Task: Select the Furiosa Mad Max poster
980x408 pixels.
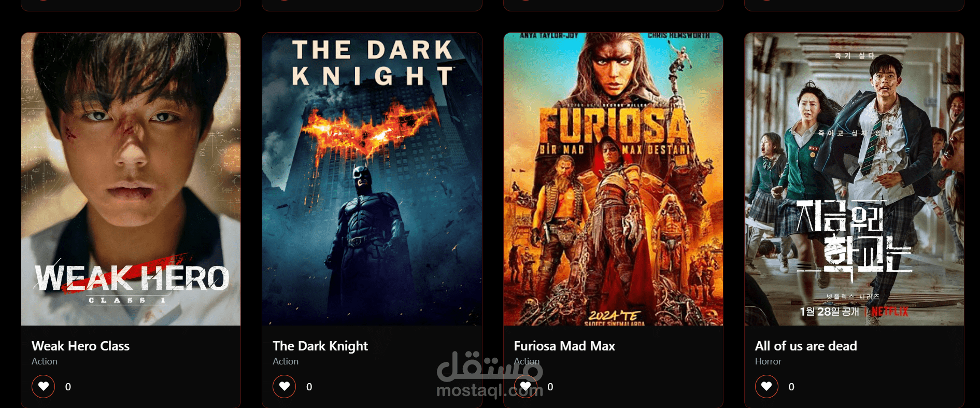Action: point(613,179)
